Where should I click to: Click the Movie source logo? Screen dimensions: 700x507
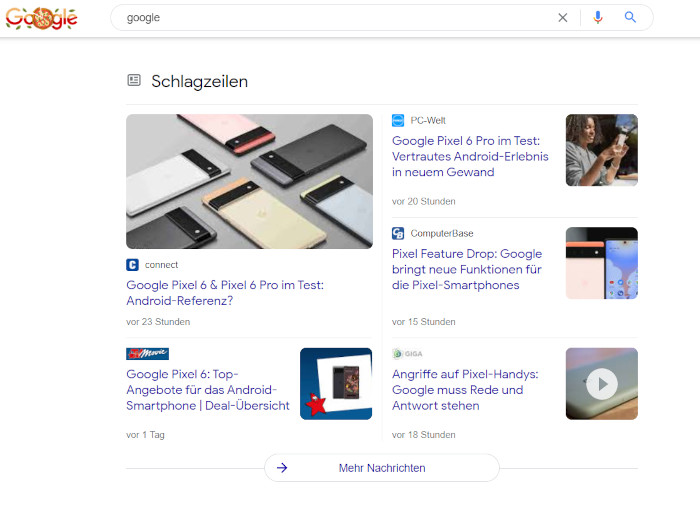pyautogui.click(x=147, y=354)
